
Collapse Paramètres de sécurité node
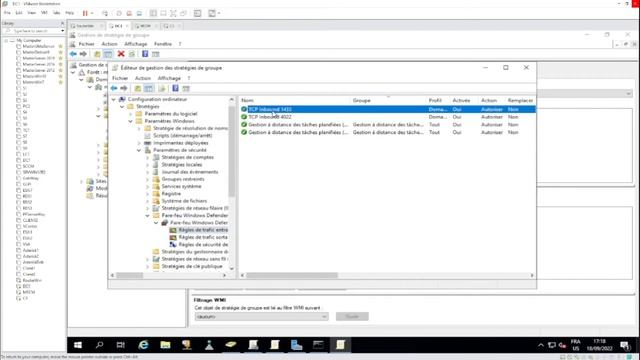pyautogui.click(x=139, y=150)
